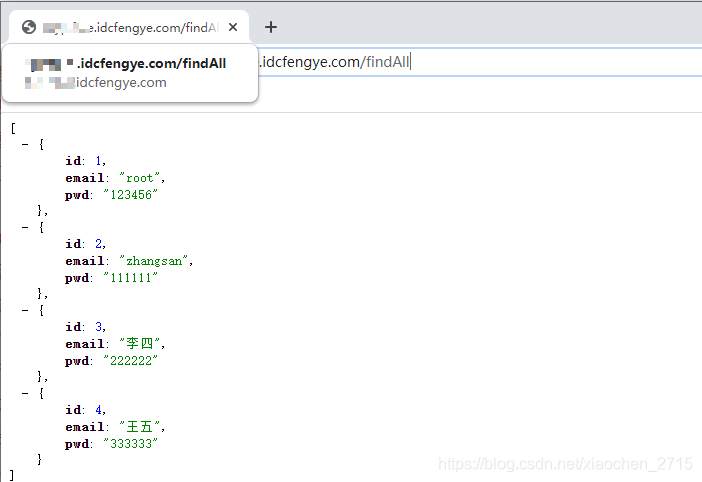702x482 pixels.
Task: Click the pwd key above 333333's object end
Action: [x=77, y=444]
